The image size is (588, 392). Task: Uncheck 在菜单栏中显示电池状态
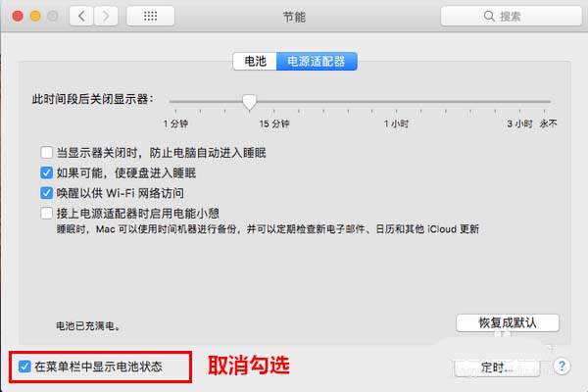click(x=24, y=367)
